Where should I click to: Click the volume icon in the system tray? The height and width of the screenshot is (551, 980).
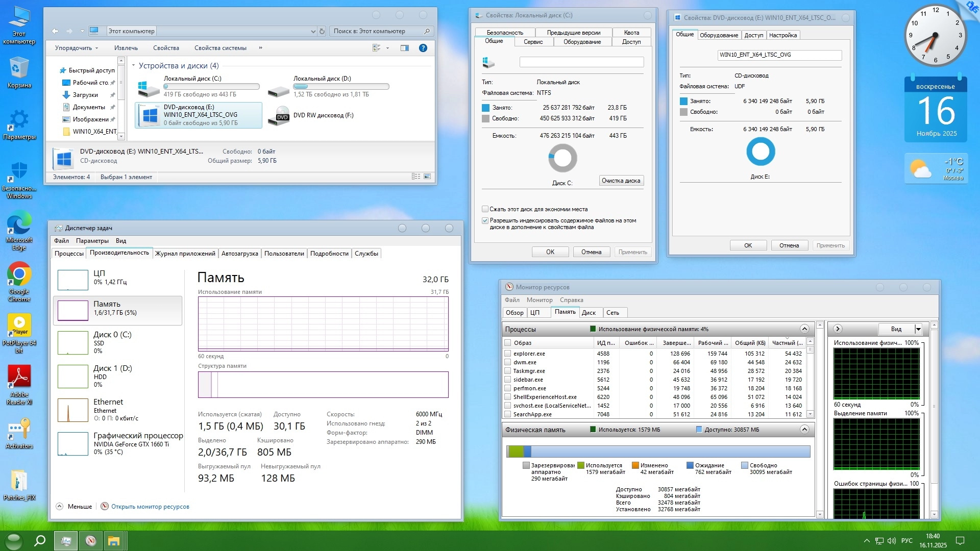coord(892,541)
